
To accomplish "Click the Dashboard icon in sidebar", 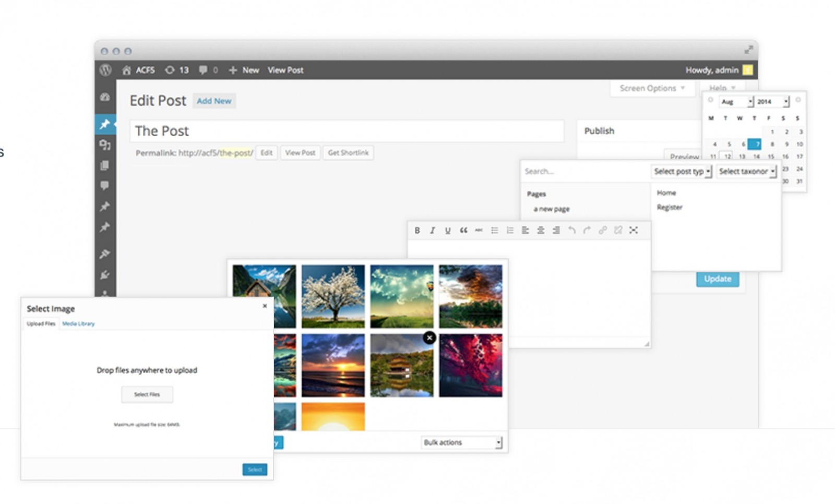I will click(x=105, y=97).
